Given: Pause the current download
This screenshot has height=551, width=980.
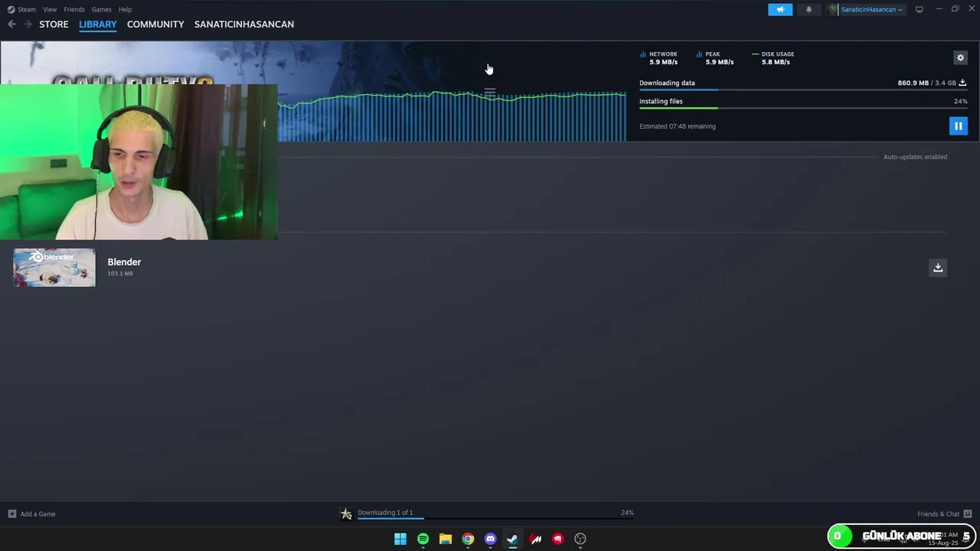Looking at the screenshot, I should 958,126.
